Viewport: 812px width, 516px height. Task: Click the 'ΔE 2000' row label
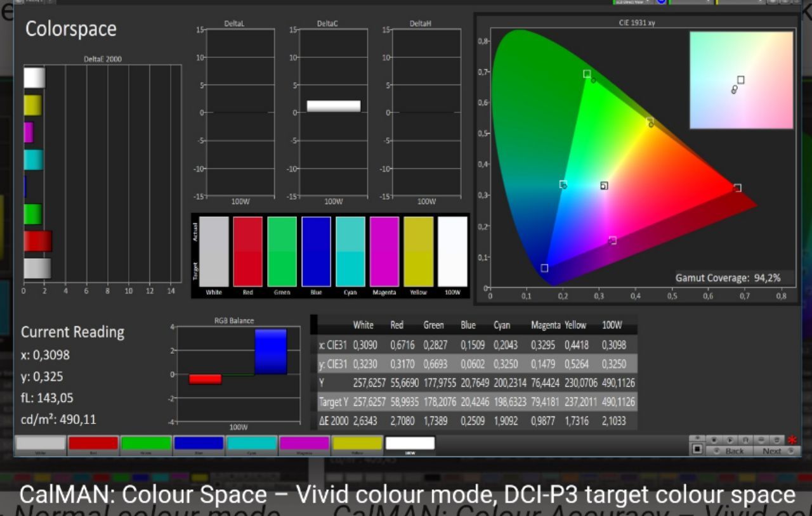click(x=333, y=421)
